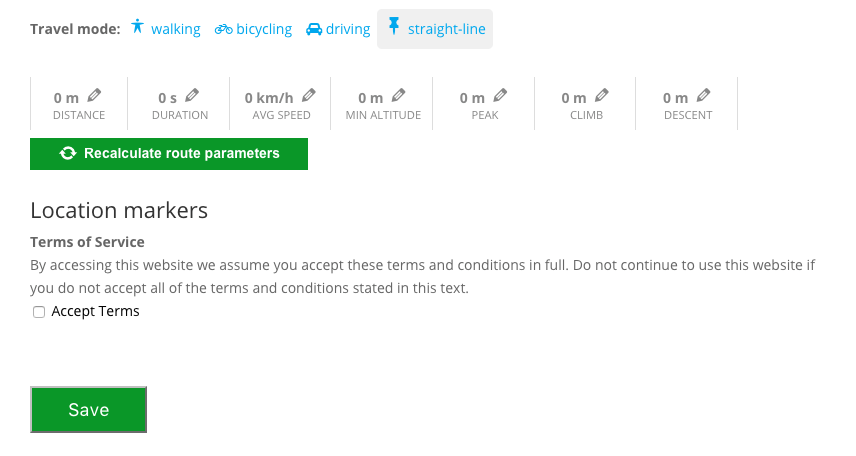856x456 pixels.
Task: Select straight-line travel mode
Action: point(446,29)
